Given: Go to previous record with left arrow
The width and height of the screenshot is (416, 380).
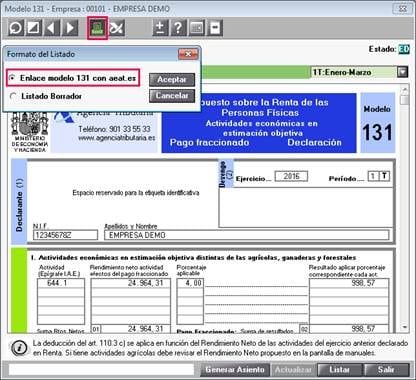Looking at the screenshot, I should click(x=52, y=28).
